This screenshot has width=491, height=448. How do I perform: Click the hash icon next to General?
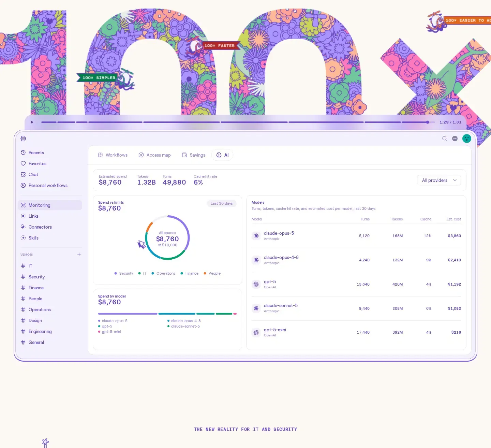click(23, 342)
